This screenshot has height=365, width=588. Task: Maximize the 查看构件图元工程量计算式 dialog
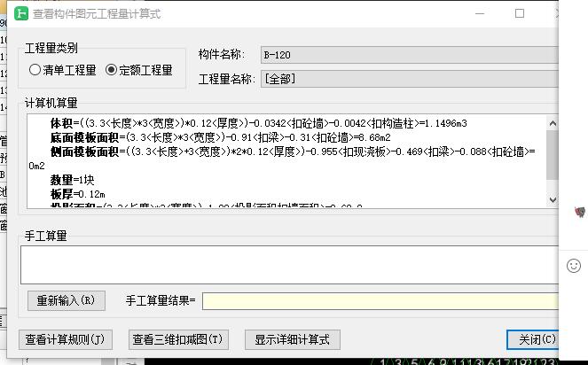pyautogui.click(x=520, y=13)
